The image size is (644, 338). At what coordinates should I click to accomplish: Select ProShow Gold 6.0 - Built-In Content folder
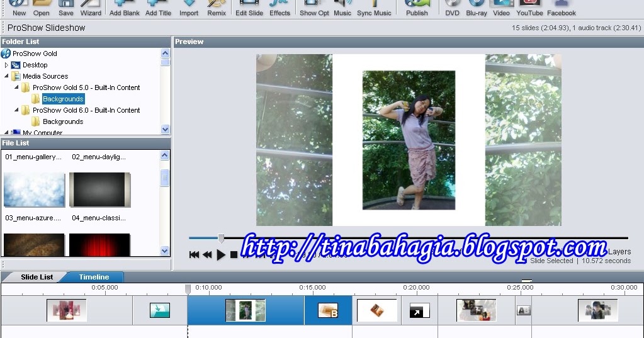(86, 110)
